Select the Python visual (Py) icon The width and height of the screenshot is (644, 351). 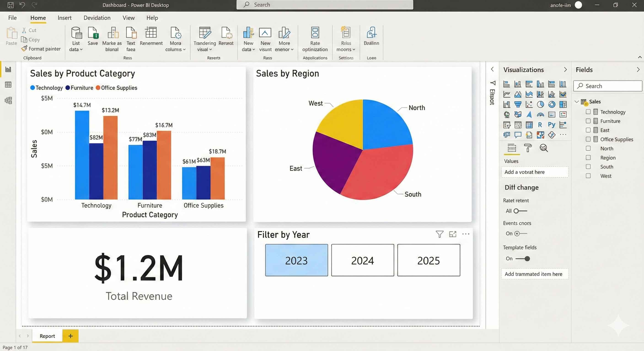(552, 125)
